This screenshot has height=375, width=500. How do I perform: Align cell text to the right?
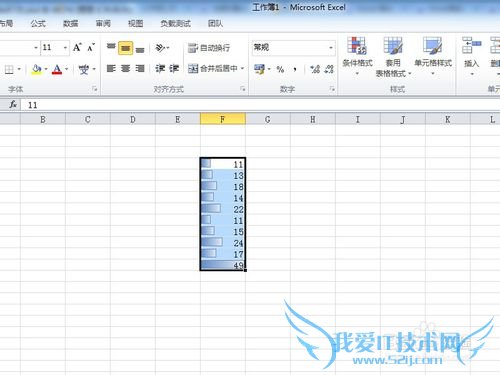tap(140, 69)
